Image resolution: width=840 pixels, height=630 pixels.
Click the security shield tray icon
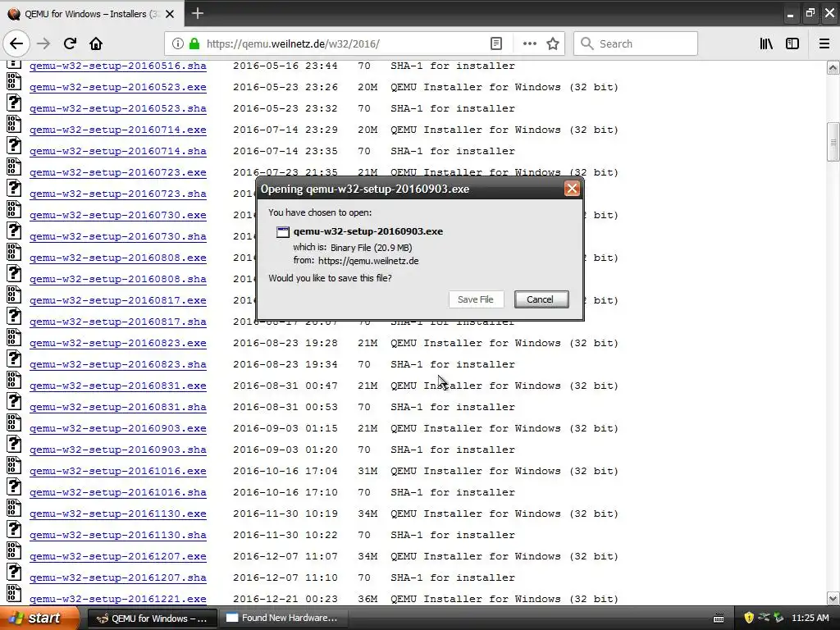click(749, 619)
